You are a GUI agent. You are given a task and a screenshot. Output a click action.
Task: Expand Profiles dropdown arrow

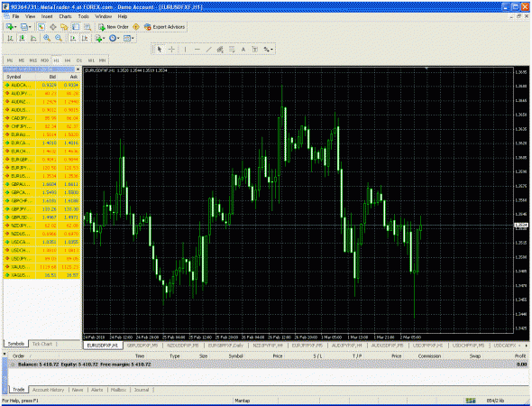[30, 27]
